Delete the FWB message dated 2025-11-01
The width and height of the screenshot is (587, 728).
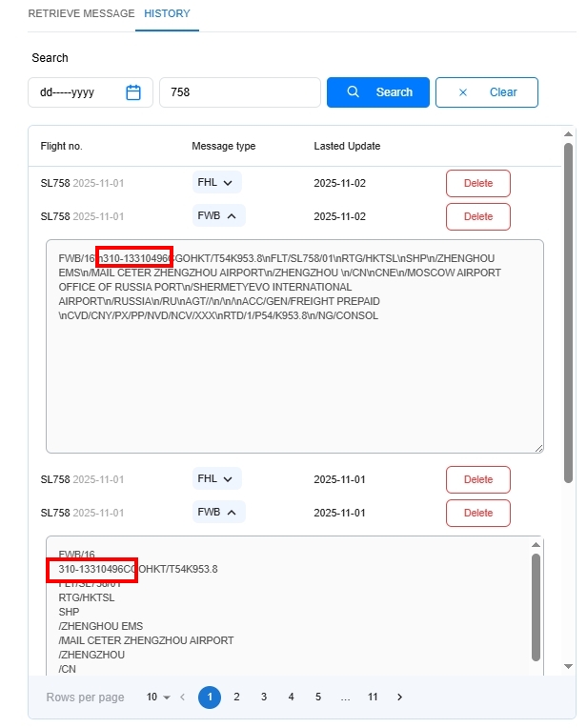tap(477, 513)
